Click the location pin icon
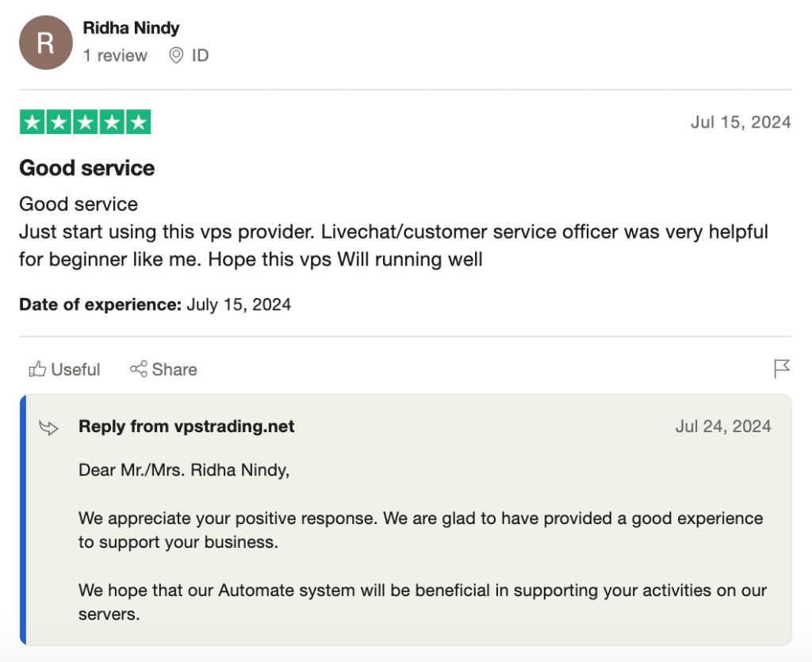Viewport: 812px width, 662px height. (176, 55)
